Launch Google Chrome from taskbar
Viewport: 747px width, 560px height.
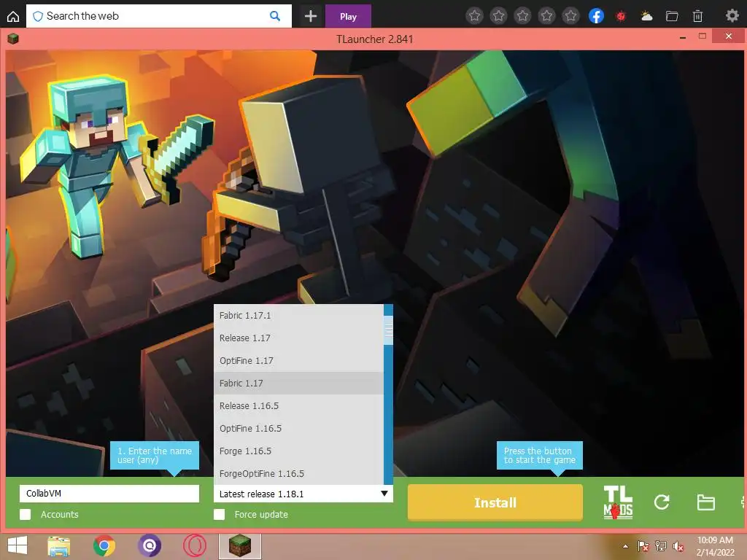(x=104, y=545)
